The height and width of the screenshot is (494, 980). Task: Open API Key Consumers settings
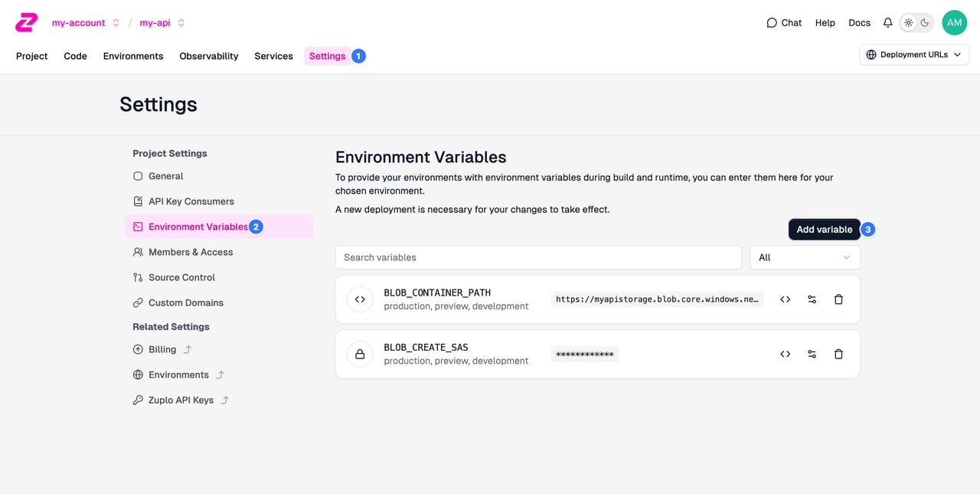click(219, 201)
